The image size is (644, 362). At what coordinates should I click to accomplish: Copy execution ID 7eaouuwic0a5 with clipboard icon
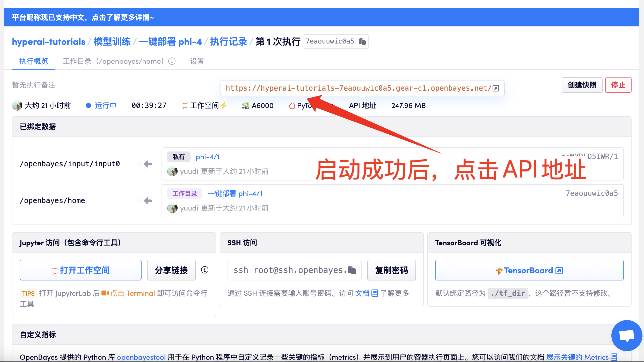(362, 41)
